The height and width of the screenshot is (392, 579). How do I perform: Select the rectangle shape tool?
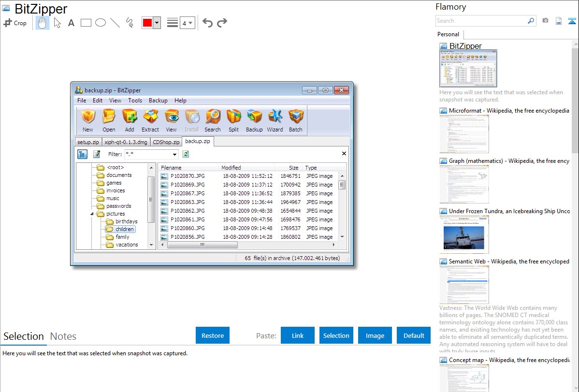click(86, 23)
